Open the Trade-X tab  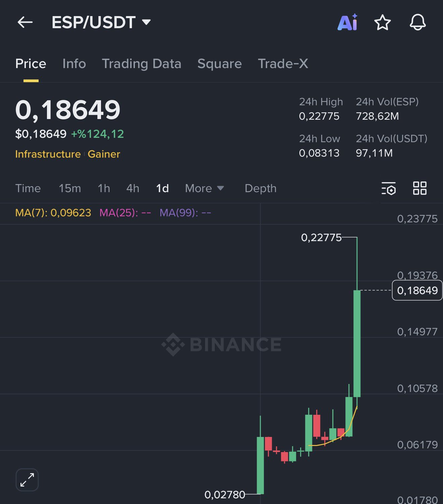[283, 64]
